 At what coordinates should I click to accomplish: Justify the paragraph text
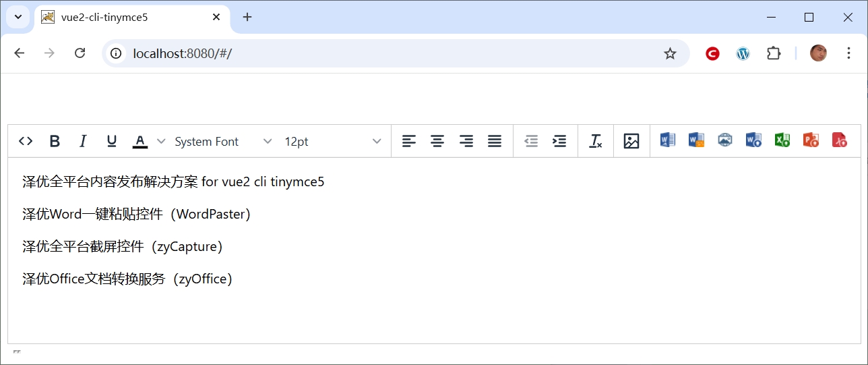[x=495, y=141]
